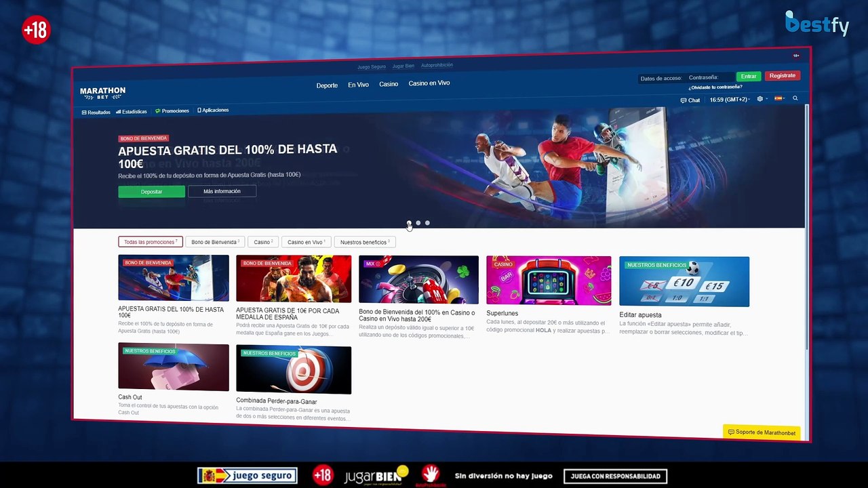
Task: Open the Combinada Perder-para-Ganar thumbnail
Action: (x=294, y=369)
